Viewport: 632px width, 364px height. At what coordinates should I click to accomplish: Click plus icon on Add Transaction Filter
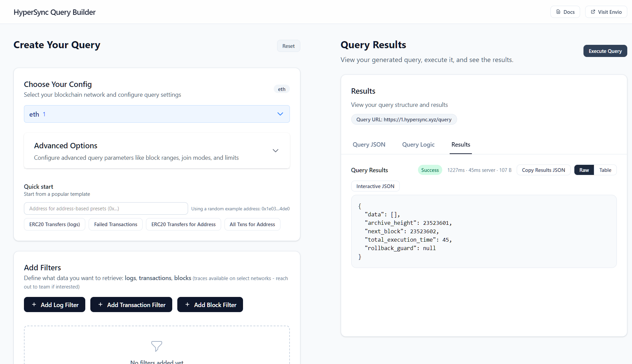pos(100,304)
